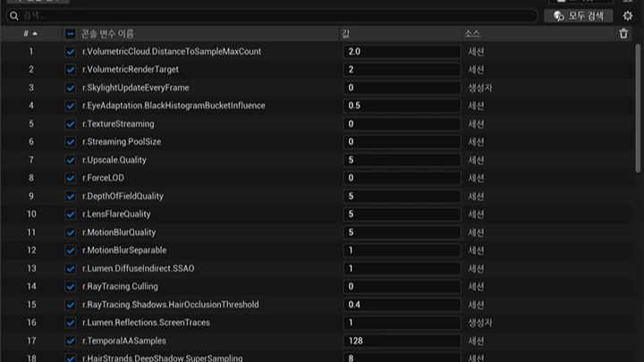Click the trash delete icon in header
The height and width of the screenshot is (362, 644).
(623, 34)
